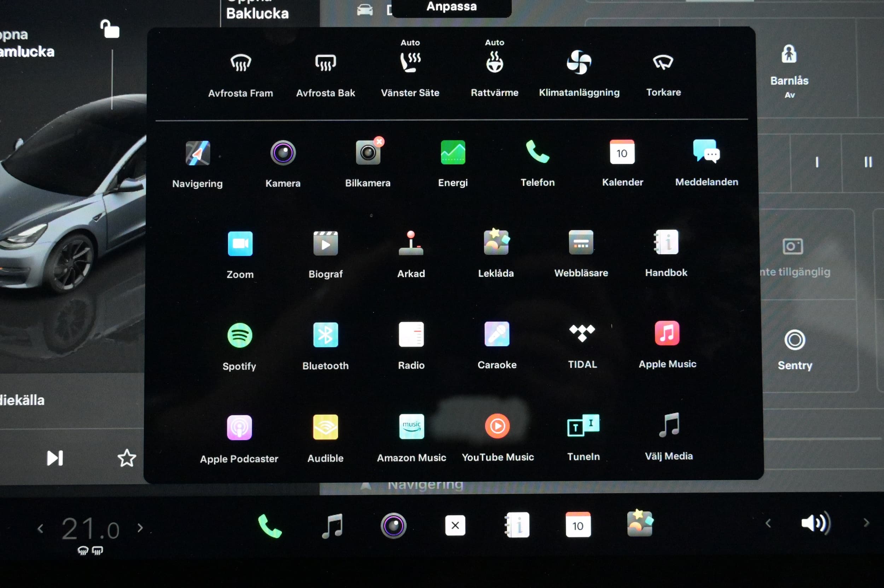
Task: Tap the car icon tab at top
Action: (365, 10)
